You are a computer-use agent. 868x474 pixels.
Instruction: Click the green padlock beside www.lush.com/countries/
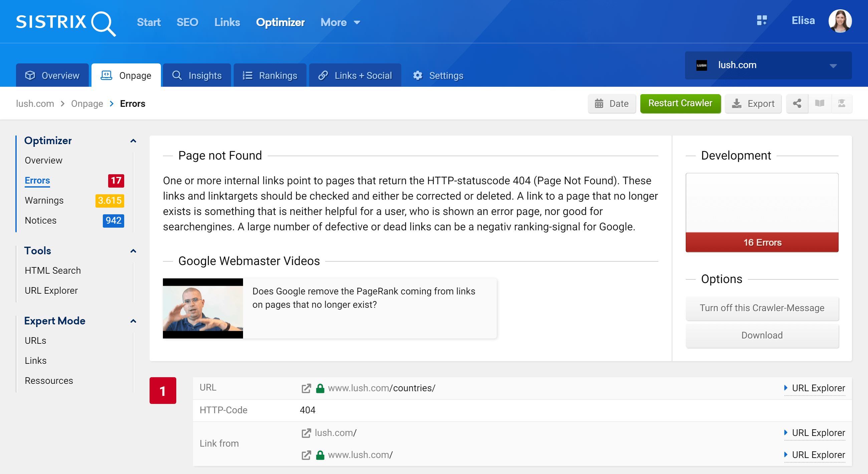coord(320,388)
